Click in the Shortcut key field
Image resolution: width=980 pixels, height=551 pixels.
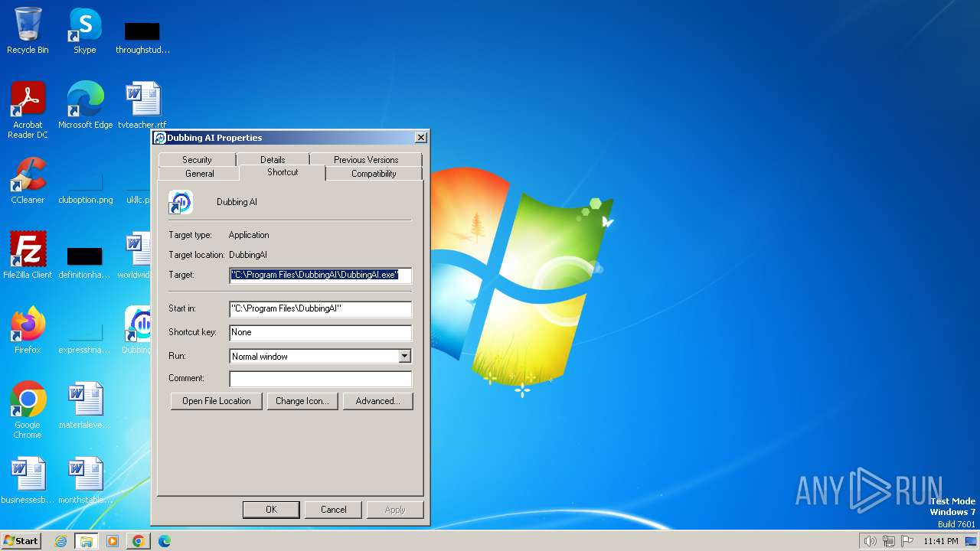pyautogui.click(x=321, y=332)
